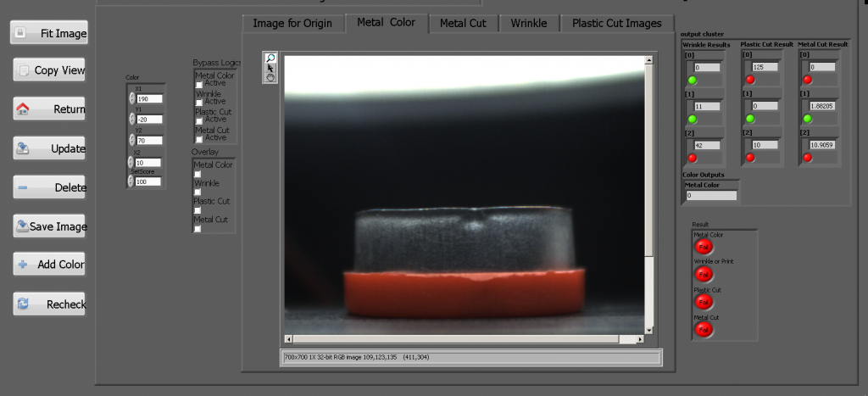Select the zoom magnifier tool
This screenshot has height=396, width=868.
tap(270, 59)
